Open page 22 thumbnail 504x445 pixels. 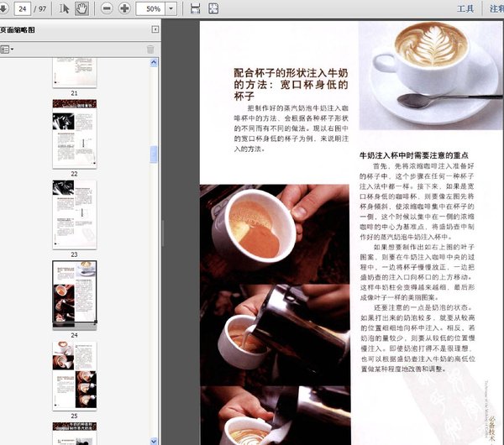click(75, 134)
